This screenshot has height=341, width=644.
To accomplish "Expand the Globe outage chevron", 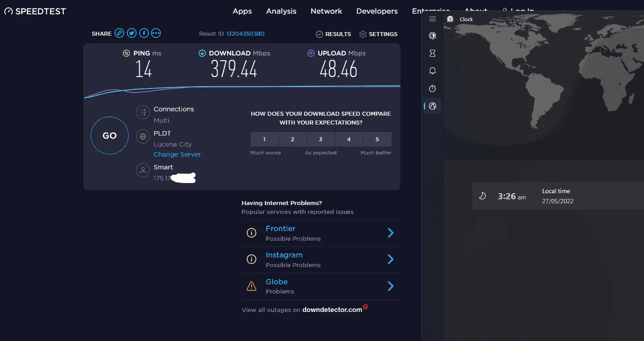I will point(390,286).
